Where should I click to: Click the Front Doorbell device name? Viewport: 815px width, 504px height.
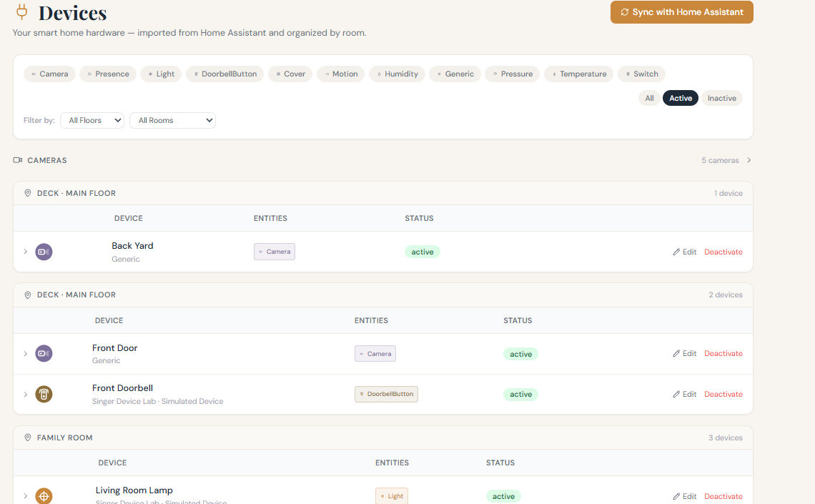click(123, 388)
